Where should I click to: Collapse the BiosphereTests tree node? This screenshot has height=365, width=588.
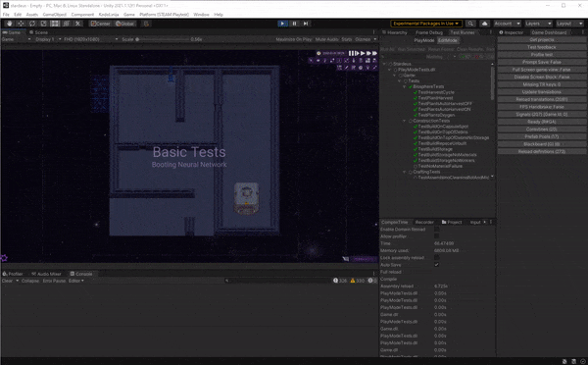point(405,86)
